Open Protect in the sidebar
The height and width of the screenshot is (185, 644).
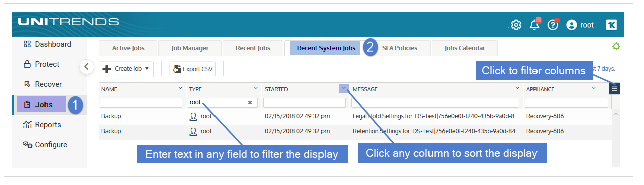(41, 64)
